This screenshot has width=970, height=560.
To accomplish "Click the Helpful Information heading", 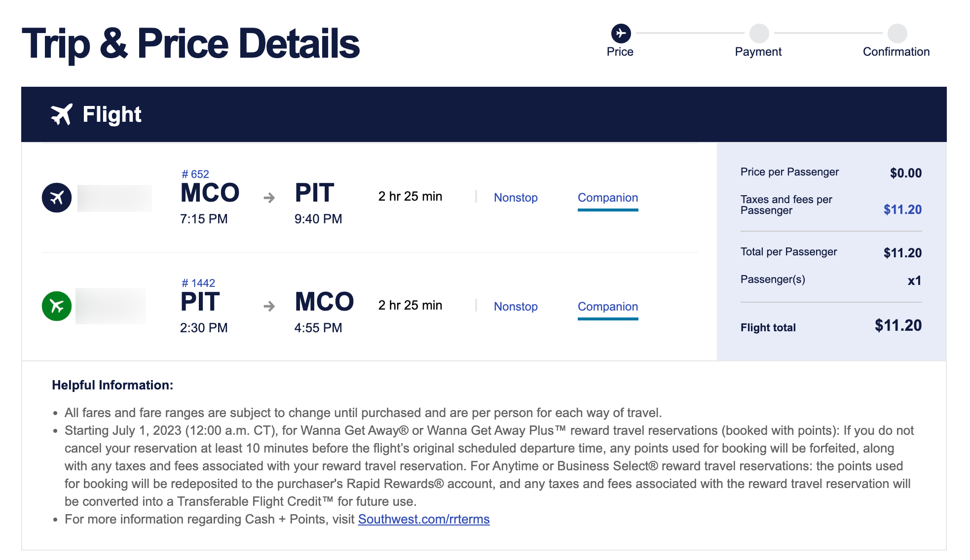I will tap(113, 385).
